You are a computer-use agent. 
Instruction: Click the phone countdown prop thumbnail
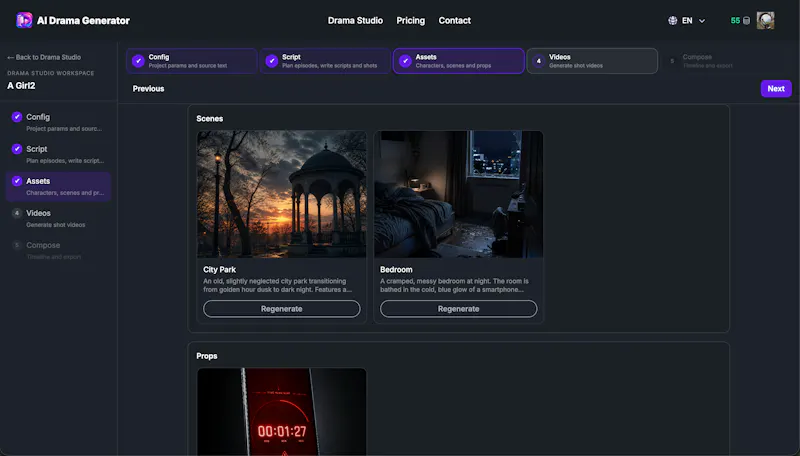point(282,412)
